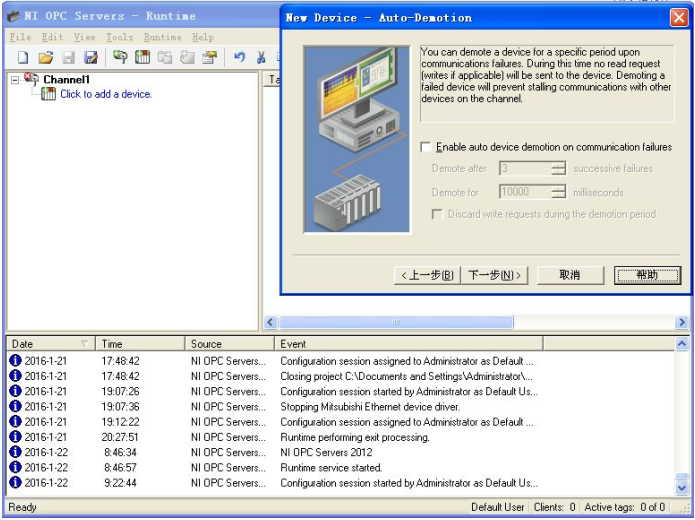The width and height of the screenshot is (695, 520).
Task: Open the Tools menu
Action: (x=119, y=37)
